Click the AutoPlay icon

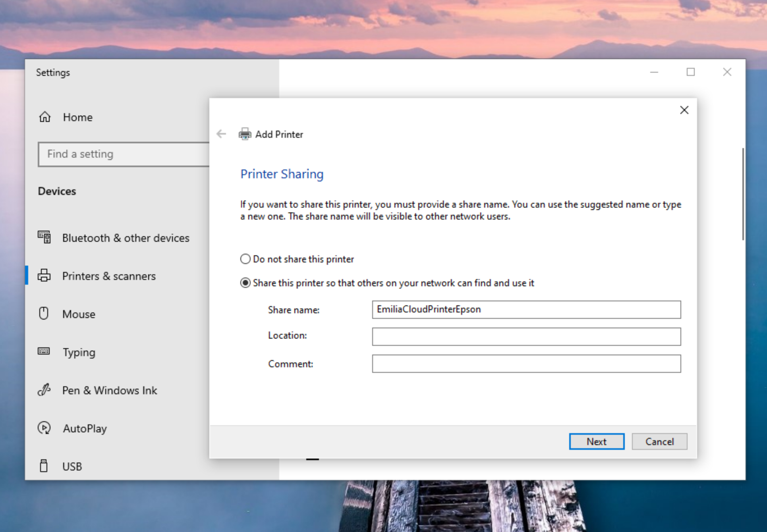[44, 428]
